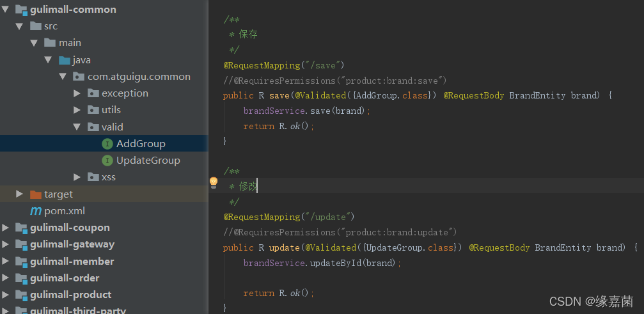
Task: Click the utils package icon
Action: pyautogui.click(x=93, y=110)
